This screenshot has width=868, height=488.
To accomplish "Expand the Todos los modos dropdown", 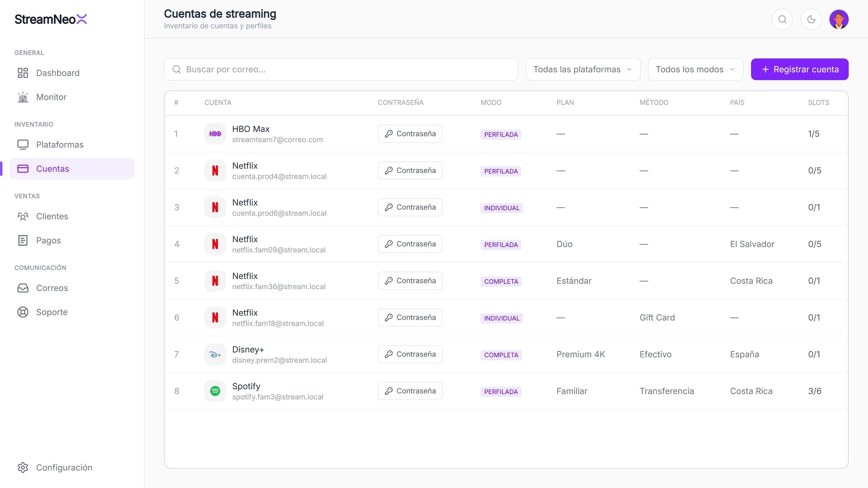I will (x=696, y=69).
